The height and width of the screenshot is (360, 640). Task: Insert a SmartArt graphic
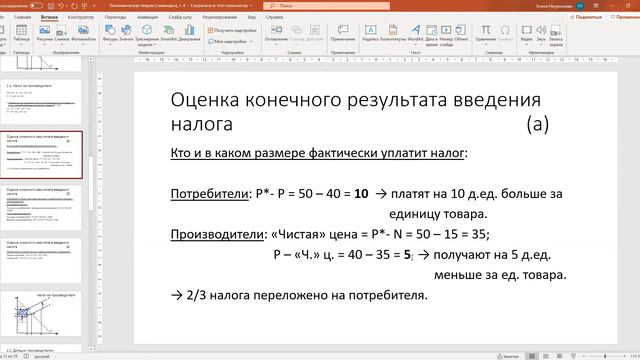169,33
